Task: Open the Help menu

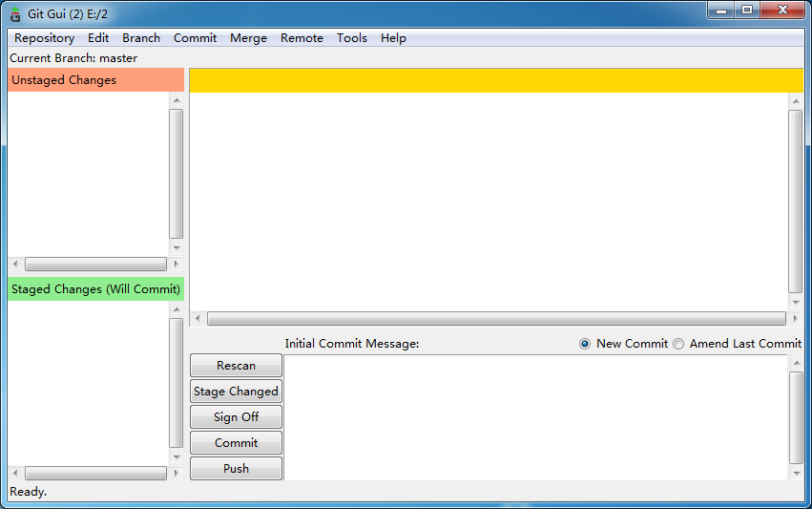Action: tap(393, 38)
